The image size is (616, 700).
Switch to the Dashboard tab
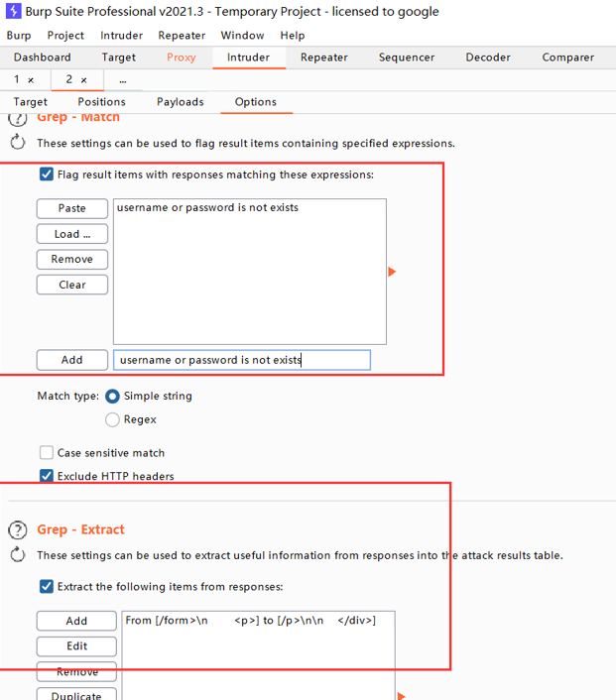click(43, 58)
